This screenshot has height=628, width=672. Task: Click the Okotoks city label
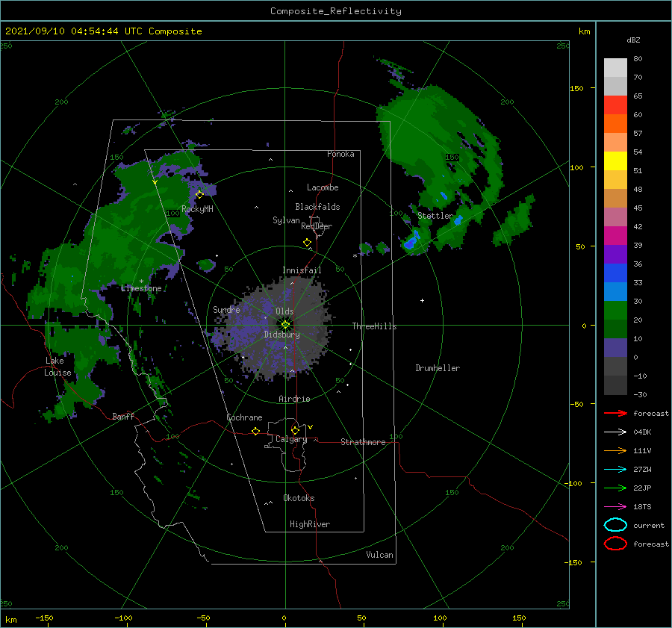299,498
